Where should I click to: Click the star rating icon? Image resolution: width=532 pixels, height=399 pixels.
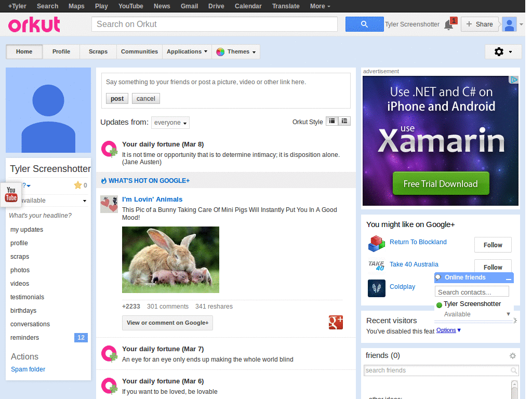click(78, 185)
